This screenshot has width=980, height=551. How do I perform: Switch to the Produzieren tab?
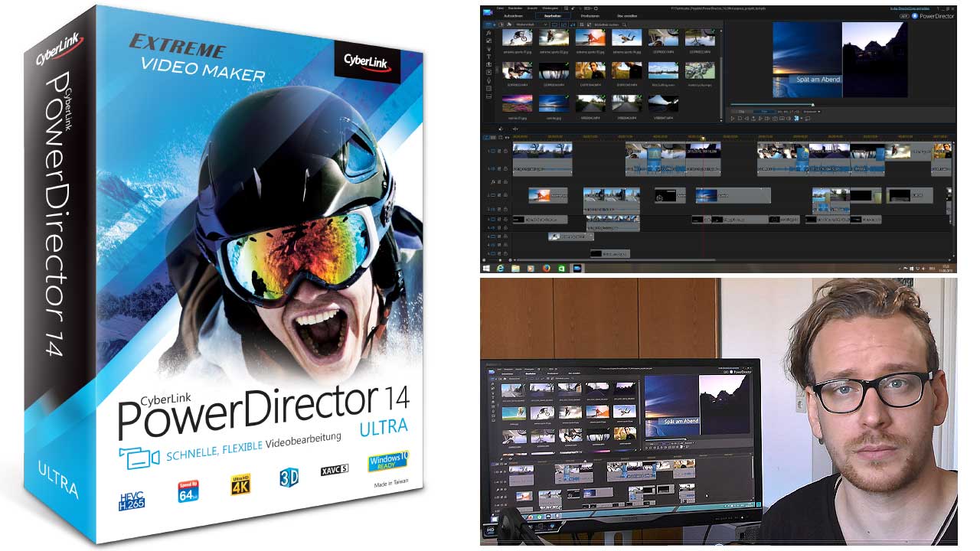click(x=590, y=16)
